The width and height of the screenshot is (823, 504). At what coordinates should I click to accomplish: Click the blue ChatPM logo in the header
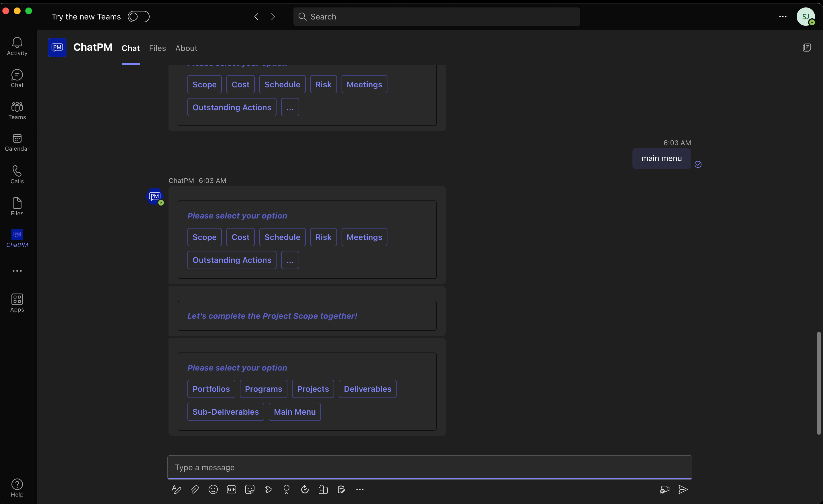[x=57, y=48]
